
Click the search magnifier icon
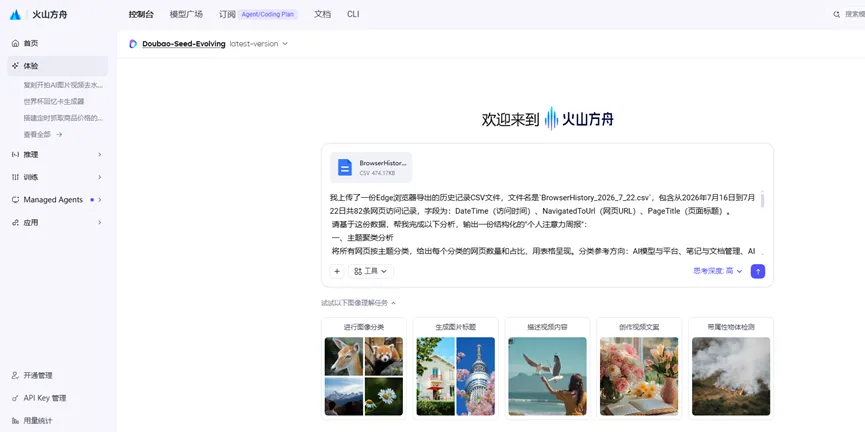click(x=837, y=14)
